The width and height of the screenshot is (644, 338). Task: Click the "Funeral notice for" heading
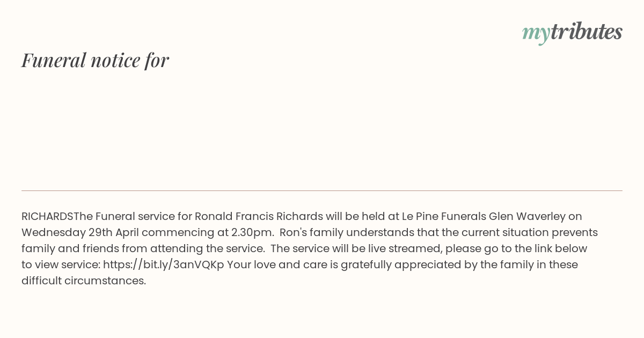click(95, 60)
